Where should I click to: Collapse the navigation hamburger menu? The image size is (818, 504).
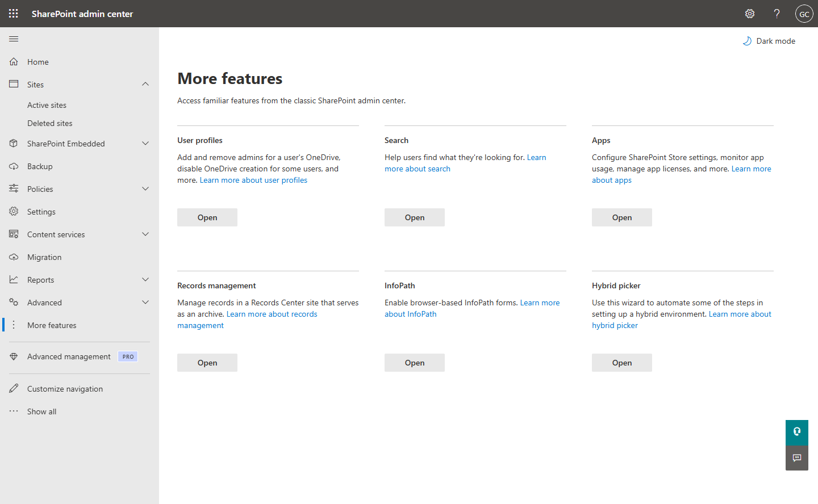point(14,39)
